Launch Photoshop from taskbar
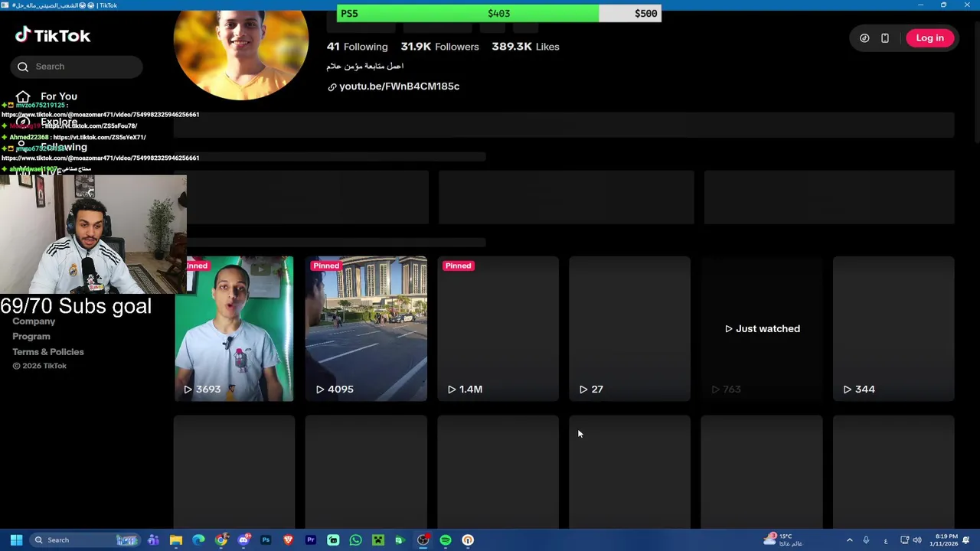This screenshot has width=980, height=551. [x=266, y=540]
